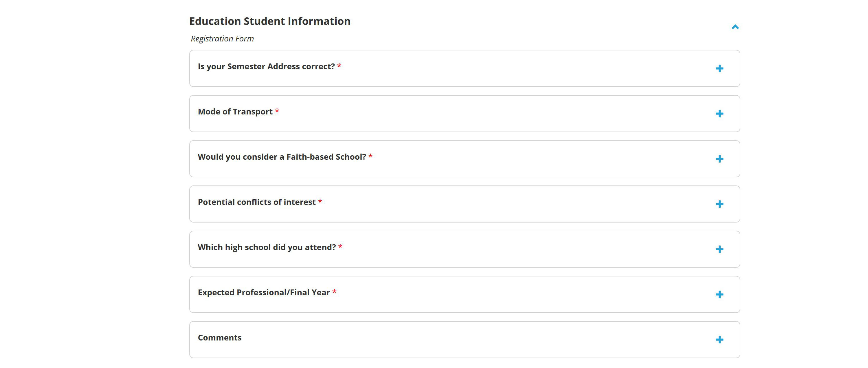Expand Expected Professional/Final Year plus icon

pyautogui.click(x=720, y=294)
